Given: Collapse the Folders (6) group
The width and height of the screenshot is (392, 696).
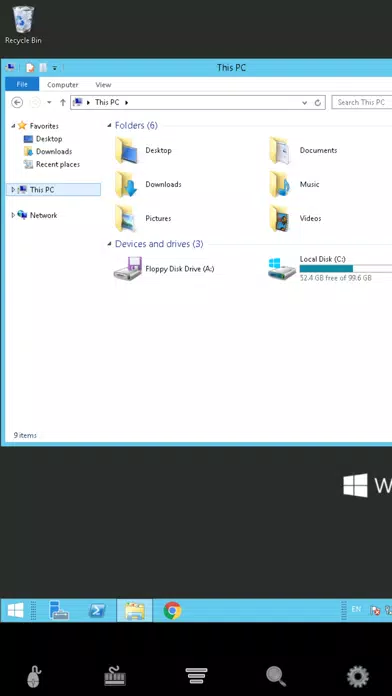Looking at the screenshot, I should tap(109, 126).
